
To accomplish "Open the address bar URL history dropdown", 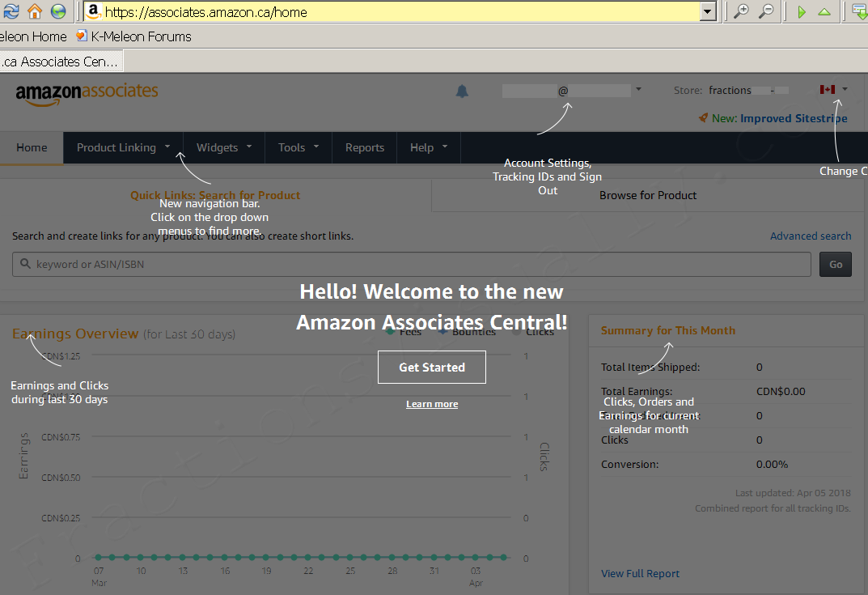I will [x=708, y=11].
